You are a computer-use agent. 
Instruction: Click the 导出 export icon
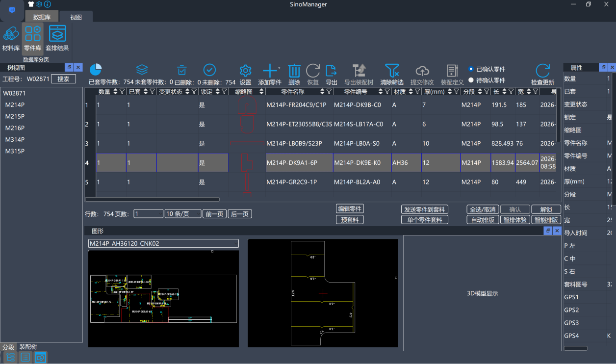point(332,71)
